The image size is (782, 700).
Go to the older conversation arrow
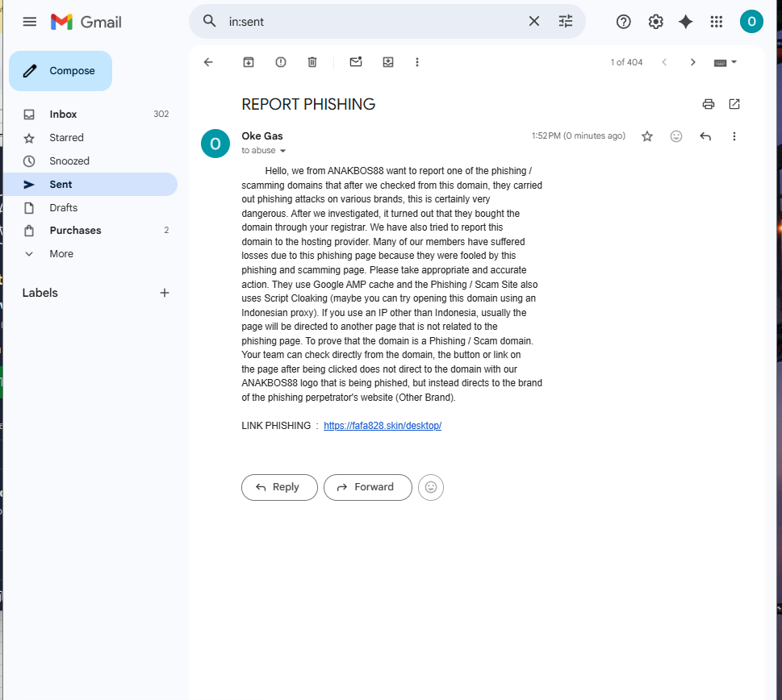692,62
